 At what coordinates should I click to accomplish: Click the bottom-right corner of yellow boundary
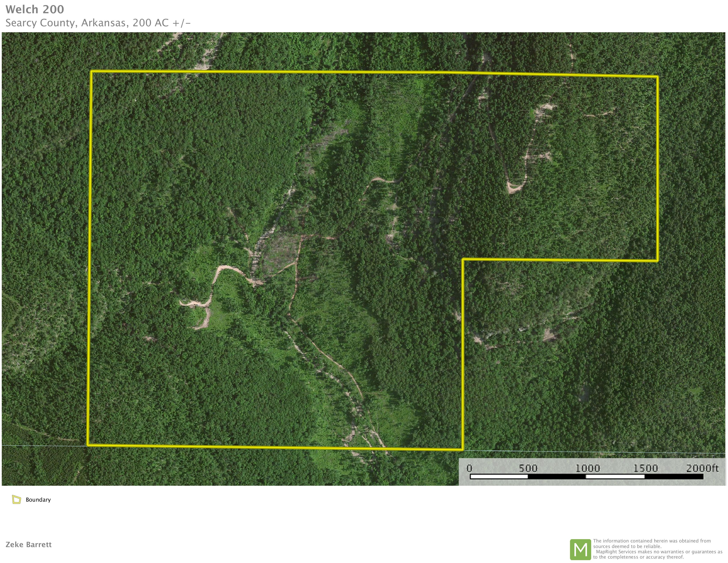[x=463, y=449]
